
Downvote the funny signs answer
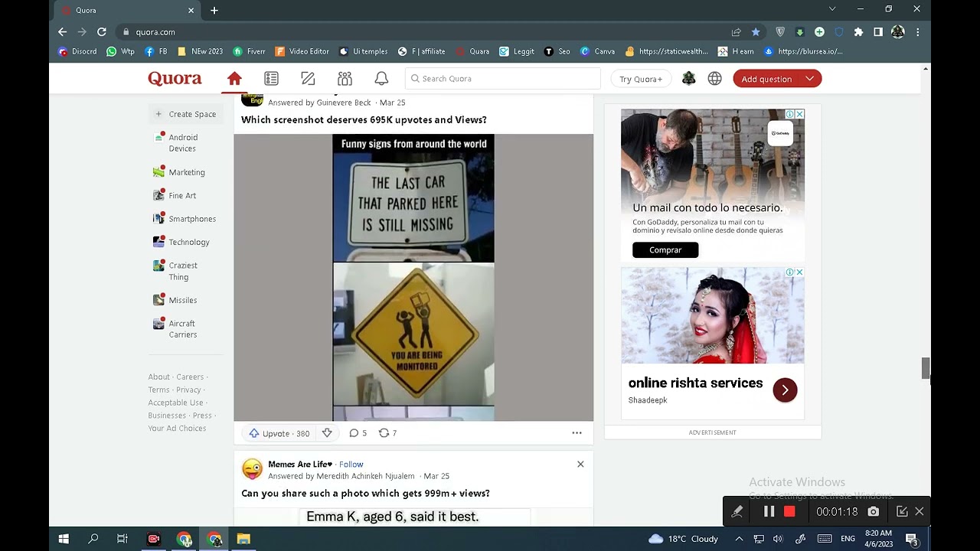point(327,433)
